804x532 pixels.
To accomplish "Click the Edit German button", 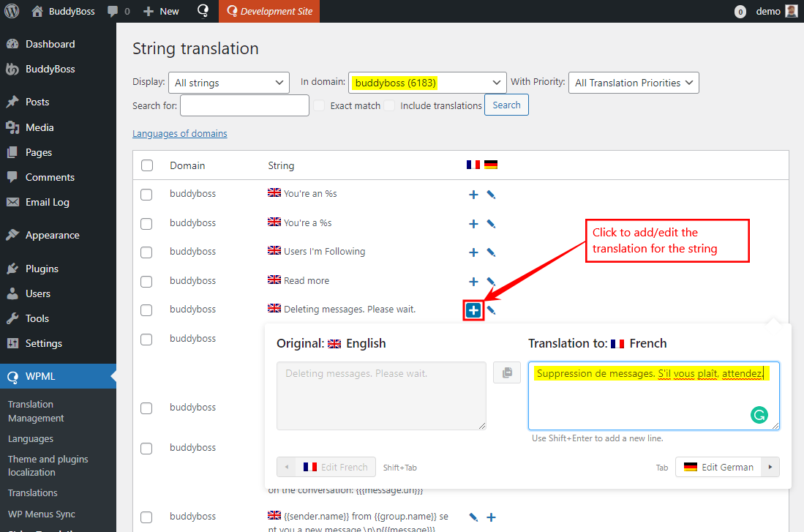I will (x=719, y=467).
